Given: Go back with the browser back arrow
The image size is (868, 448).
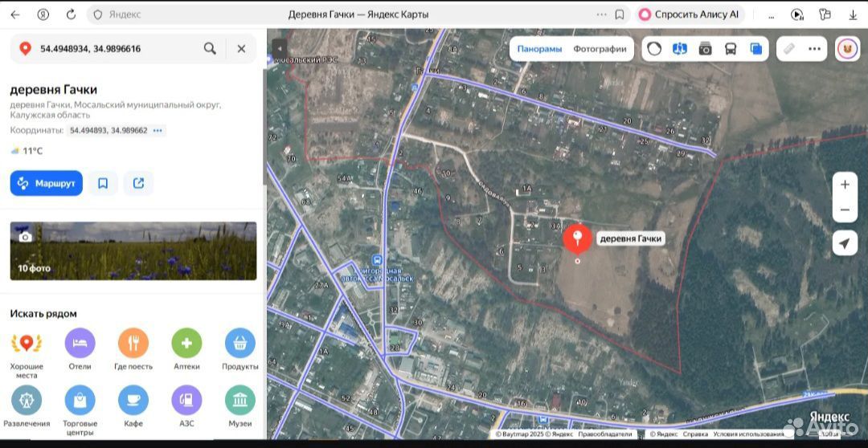Looking at the screenshot, I should (x=15, y=15).
